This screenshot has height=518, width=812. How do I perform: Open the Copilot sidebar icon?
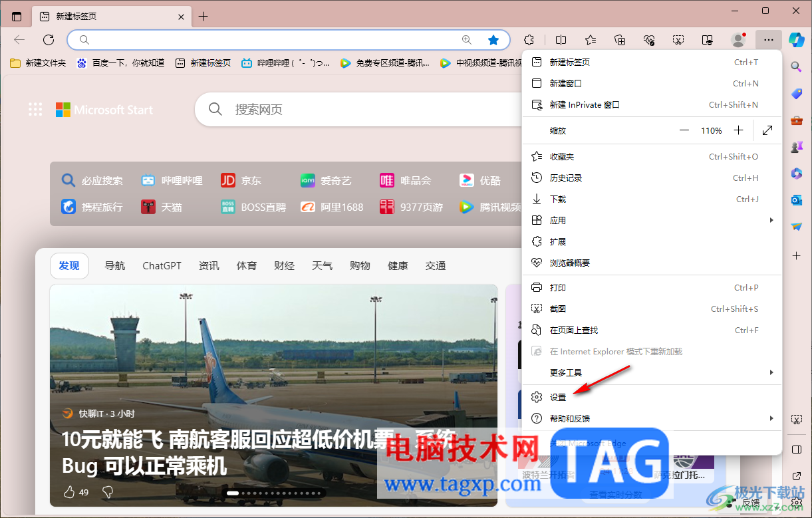[x=797, y=40]
